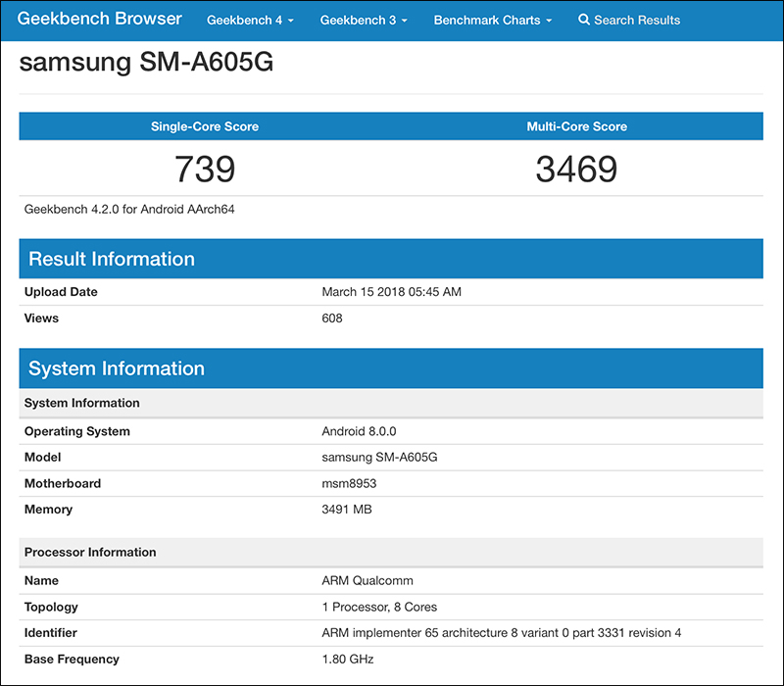The image size is (784, 686).
Task: Click the caret icon next to Geekbench 3
Action: 402,20
